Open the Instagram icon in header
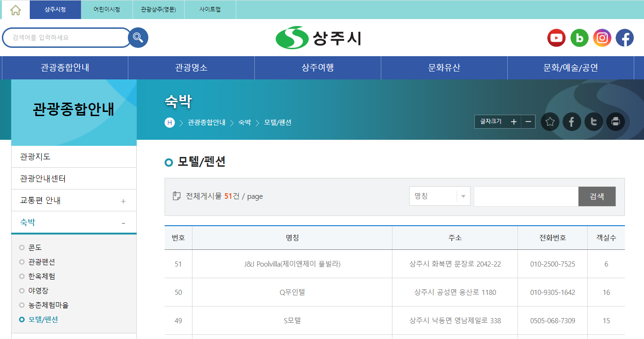Viewport: 644px width, 339px height. tap(602, 38)
